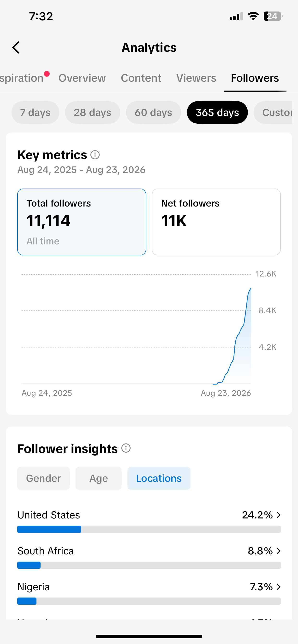
Task: Open Follower insights info icon
Action: tap(126, 448)
